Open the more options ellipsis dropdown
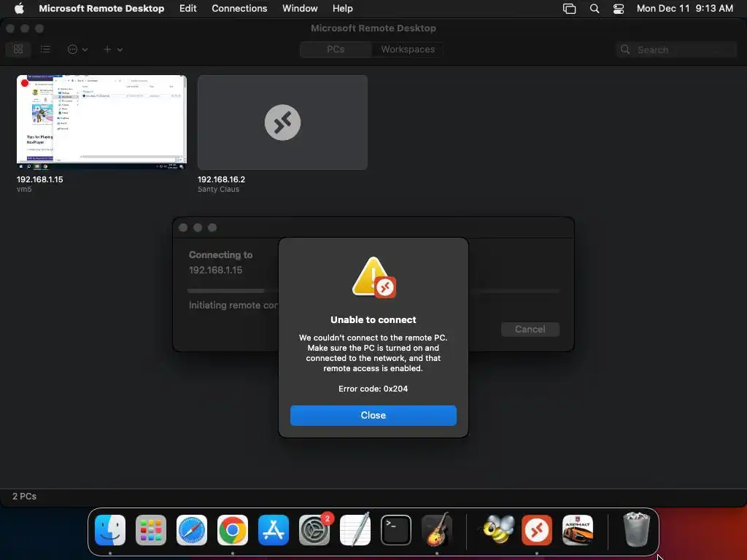Viewport: 747px width, 560px height. [77, 49]
